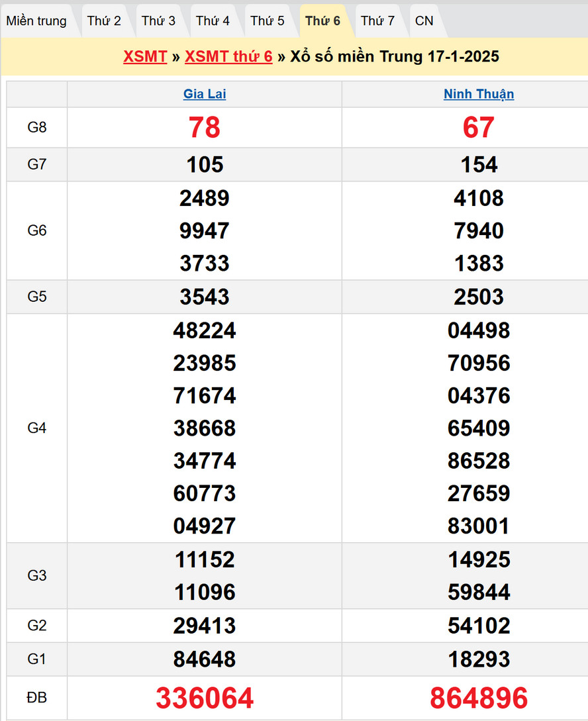The height and width of the screenshot is (721, 588).
Task: Select the Thứ 3 results tab
Action: (x=158, y=21)
